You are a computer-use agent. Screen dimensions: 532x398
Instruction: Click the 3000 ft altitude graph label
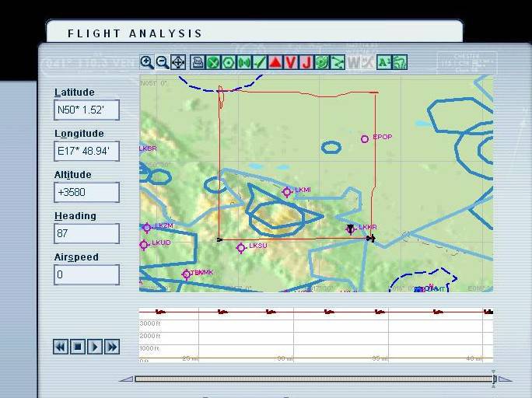tap(150, 323)
